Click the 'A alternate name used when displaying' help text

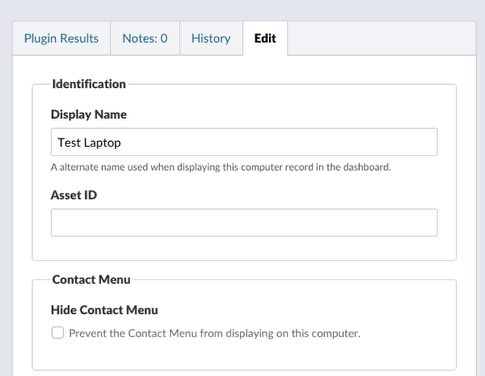tap(221, 167)
